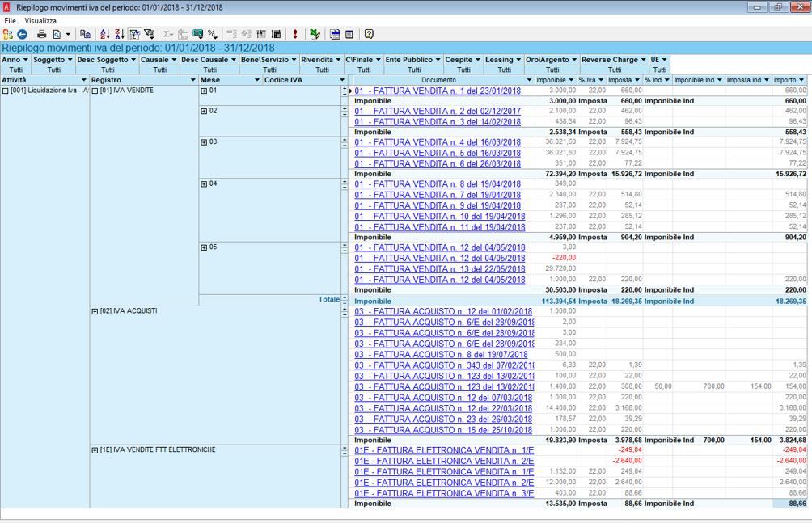Collapse the [01] IVA VENDITE register
This screenshot has height=523, width=812.
[x=95, y=91]
